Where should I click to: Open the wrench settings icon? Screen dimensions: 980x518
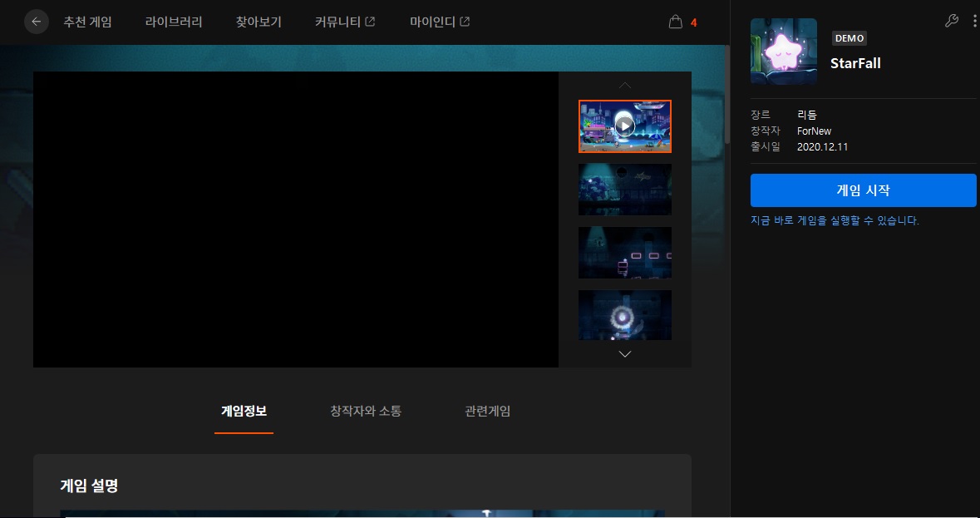coord(952,21)
